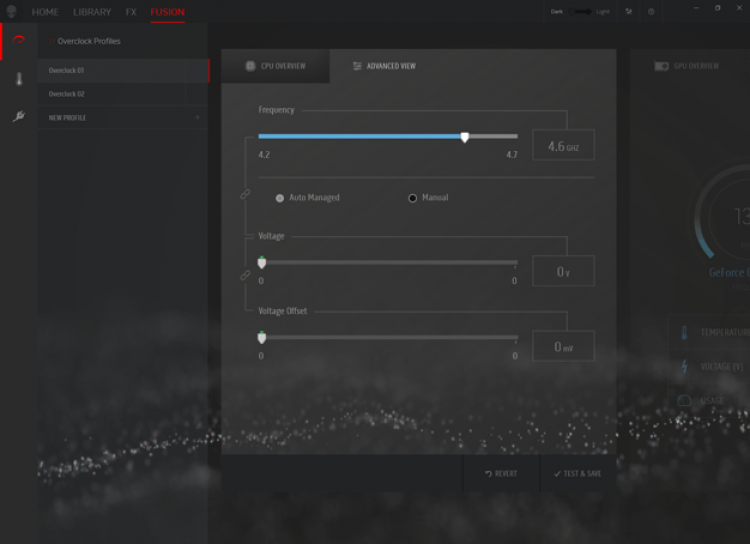Open the FX menu
The width and height of the screenshot is (750, 544).
(x=131, y=12)
